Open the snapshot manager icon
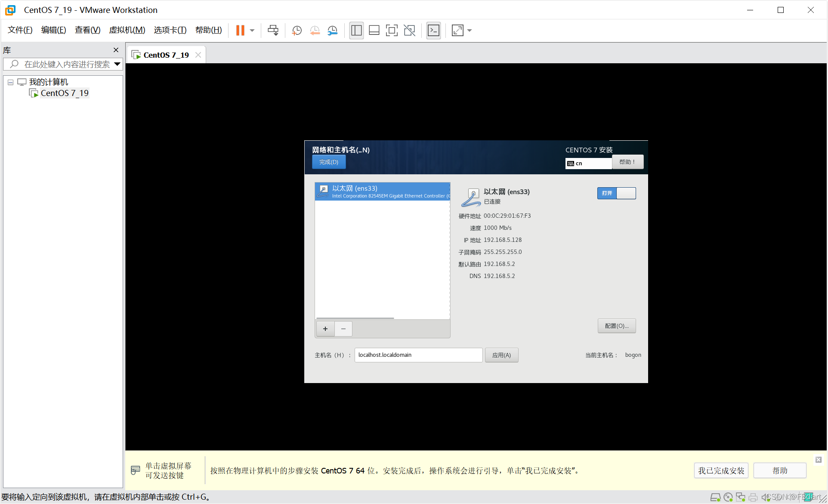Screen dimensions: 828x504 (x=333, y=31)
